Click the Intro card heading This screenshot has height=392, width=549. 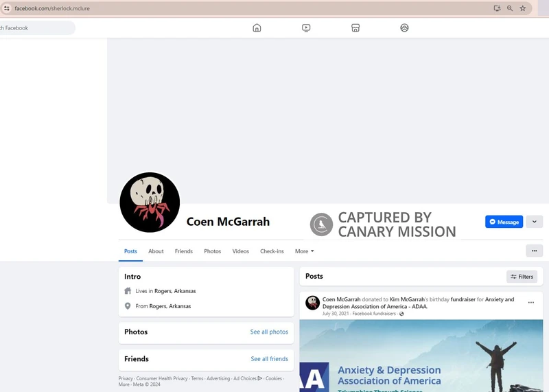132,277
